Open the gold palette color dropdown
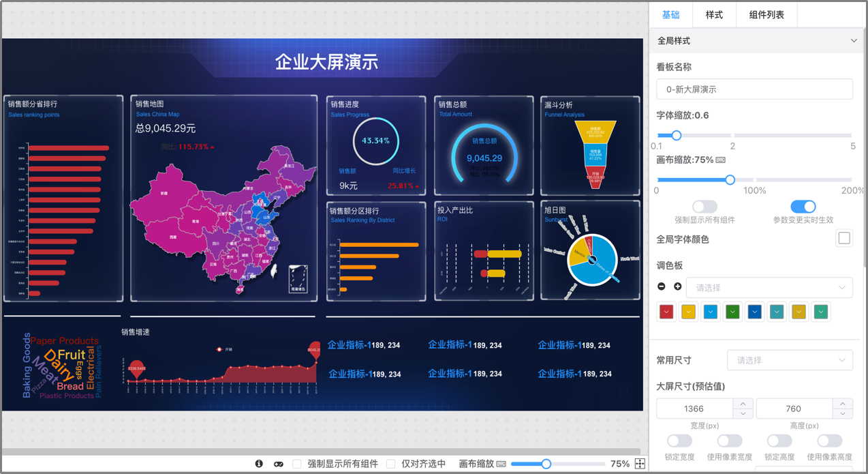Viewport: 868px width, 474px height. pyautogui.click(x=799, y=312)
